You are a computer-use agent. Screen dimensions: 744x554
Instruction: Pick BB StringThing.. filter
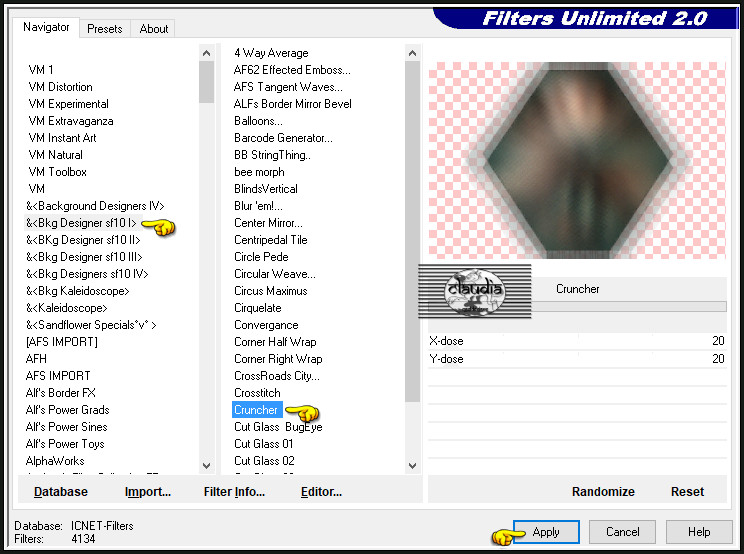pyautogui.click(x=272, y=156)
